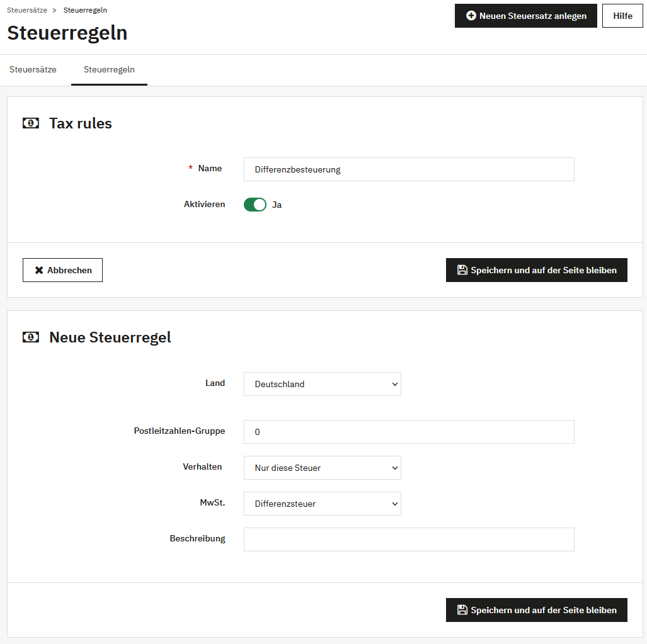
Task: Click the floppy disk icon in Neue Steuerregel panel
Action: [x=462, y=610]
